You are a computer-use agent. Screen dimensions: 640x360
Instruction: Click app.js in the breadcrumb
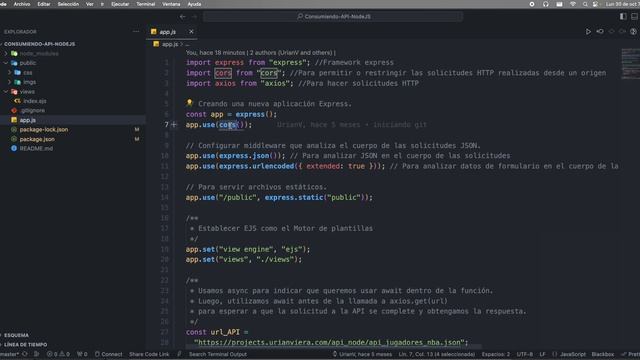[x=170, y=44]
